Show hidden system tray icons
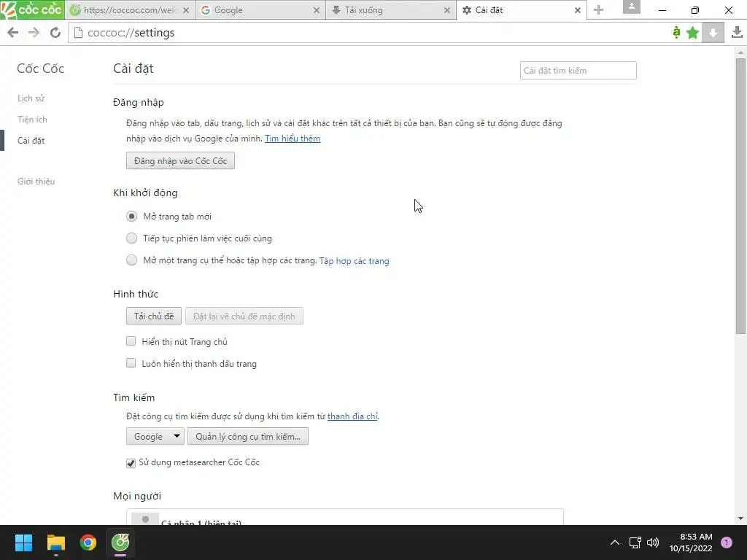747x560 pixels. [x=615, y=542]
